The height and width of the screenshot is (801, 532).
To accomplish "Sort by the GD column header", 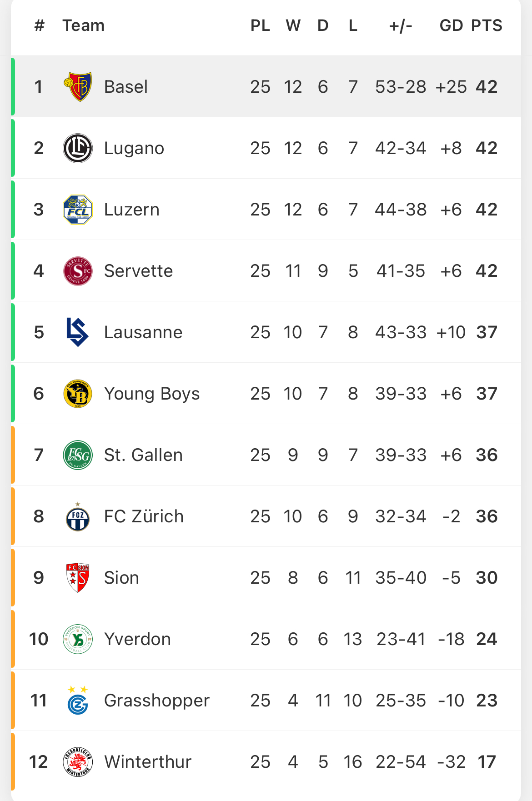I will click(451, 25).
